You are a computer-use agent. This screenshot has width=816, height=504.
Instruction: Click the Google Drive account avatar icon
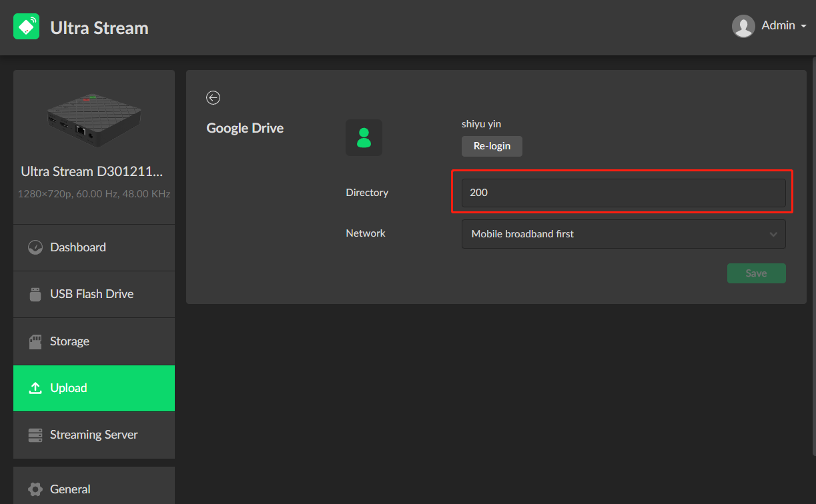(x=364, y=138)
